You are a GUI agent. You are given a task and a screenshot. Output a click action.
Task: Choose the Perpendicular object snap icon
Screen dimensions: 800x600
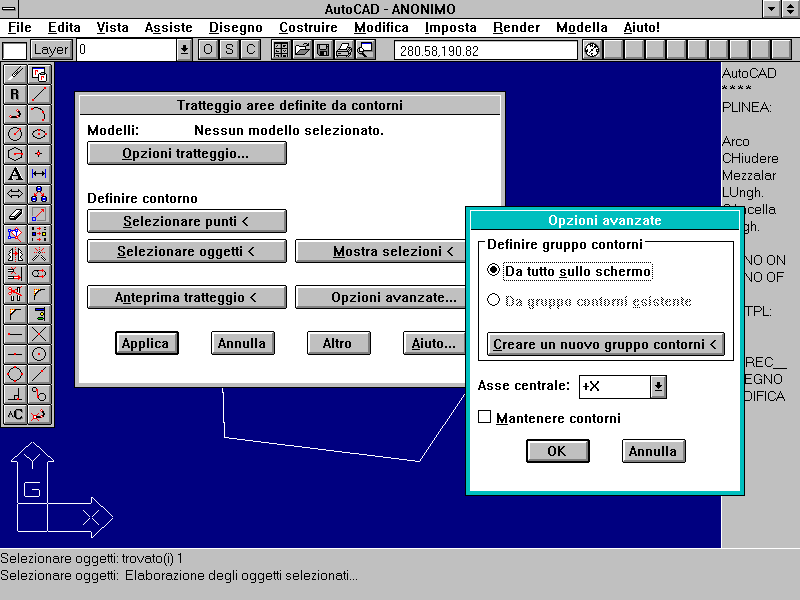15,394
